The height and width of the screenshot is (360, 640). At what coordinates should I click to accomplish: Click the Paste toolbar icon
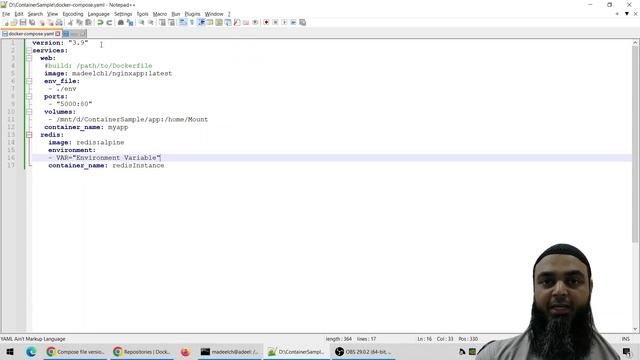pos(88,22)
